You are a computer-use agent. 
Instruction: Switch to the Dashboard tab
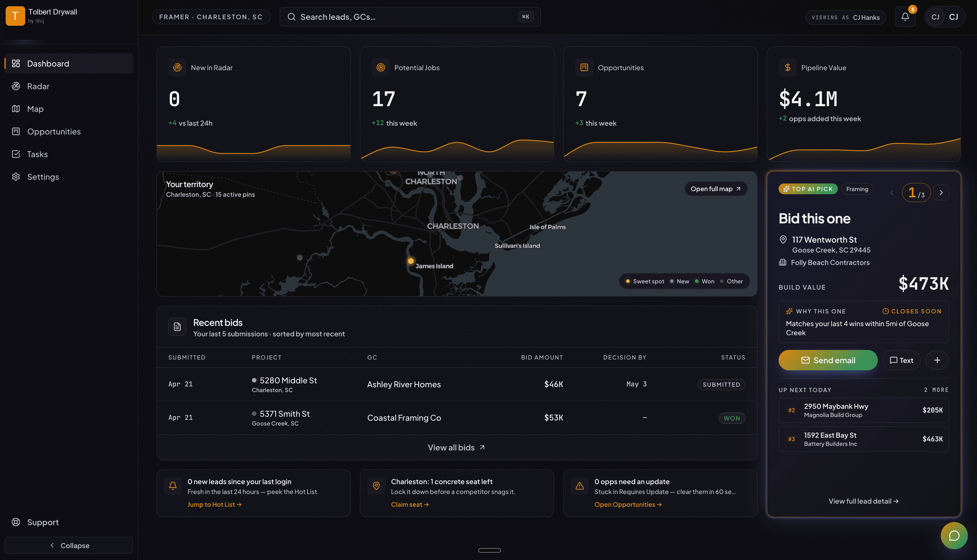[x=48, y=63]
